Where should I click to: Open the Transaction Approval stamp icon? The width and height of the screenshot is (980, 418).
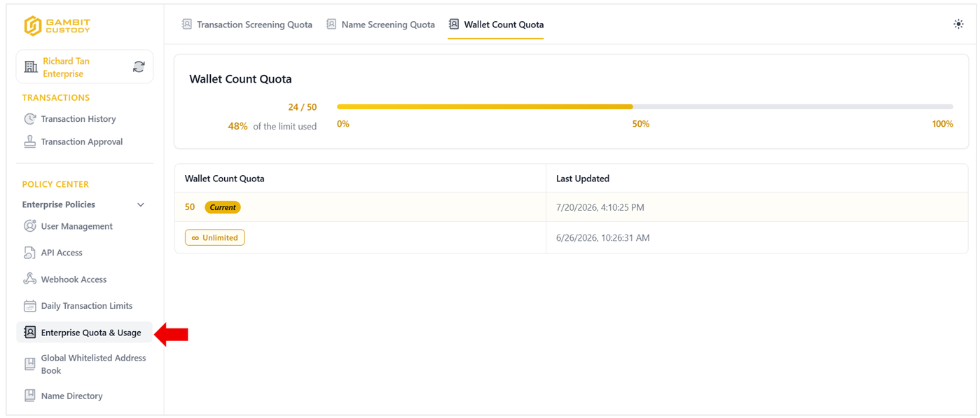coord(30,141)
